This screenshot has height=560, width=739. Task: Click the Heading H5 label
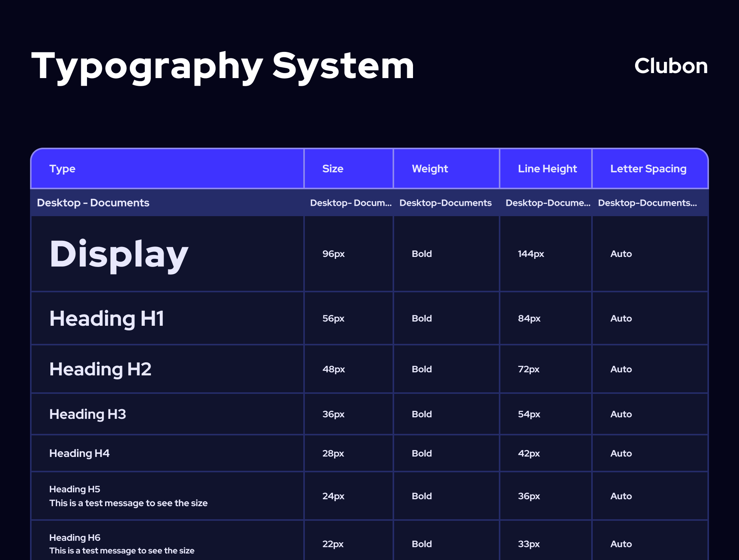coord(75,489)
